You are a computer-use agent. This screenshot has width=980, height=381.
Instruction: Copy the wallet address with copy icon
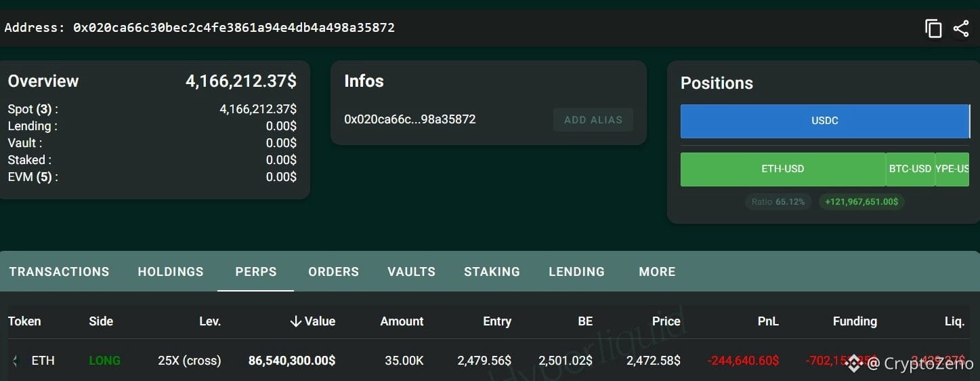[x=933, y=28]
